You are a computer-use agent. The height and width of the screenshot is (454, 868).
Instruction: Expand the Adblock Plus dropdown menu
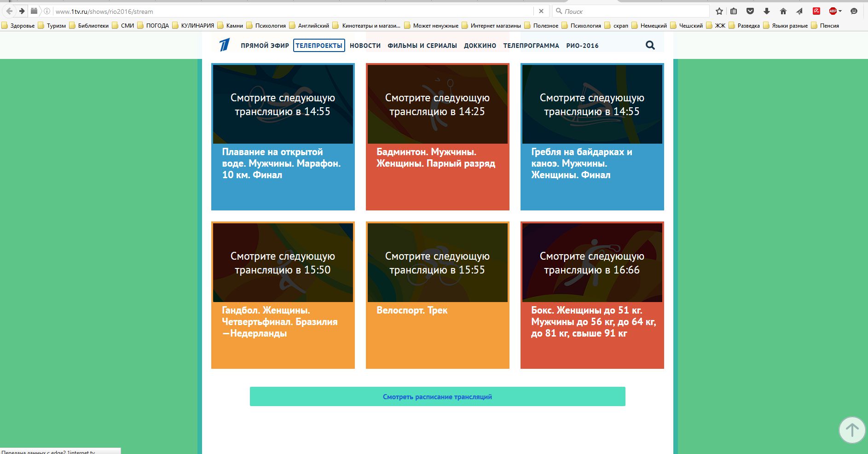click(840, 12)
